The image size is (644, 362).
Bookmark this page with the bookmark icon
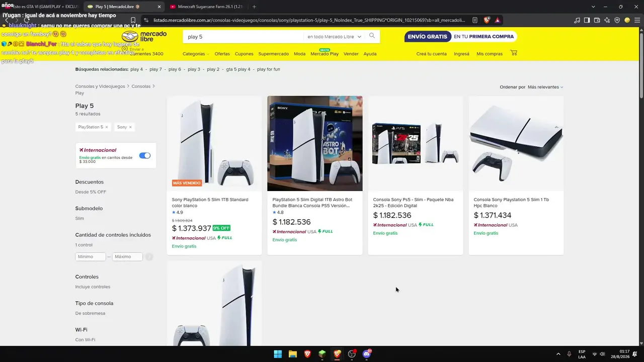click(x=133, y=20)
